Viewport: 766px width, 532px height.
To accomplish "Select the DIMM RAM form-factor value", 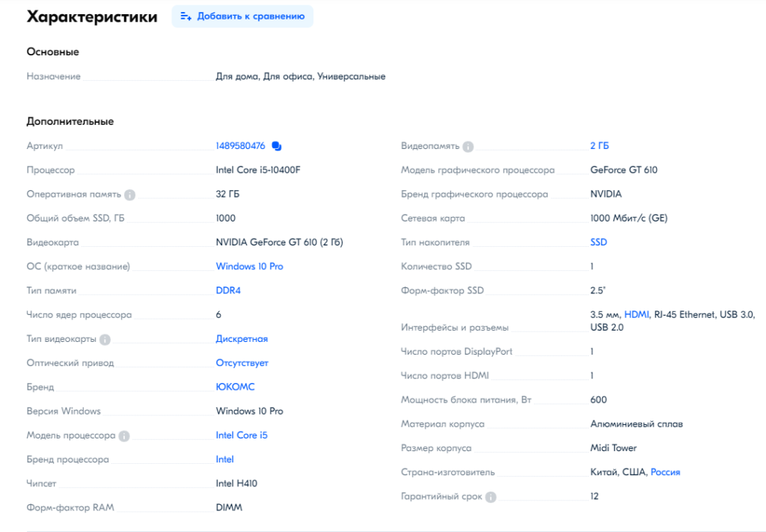I will tap(229, 507).
